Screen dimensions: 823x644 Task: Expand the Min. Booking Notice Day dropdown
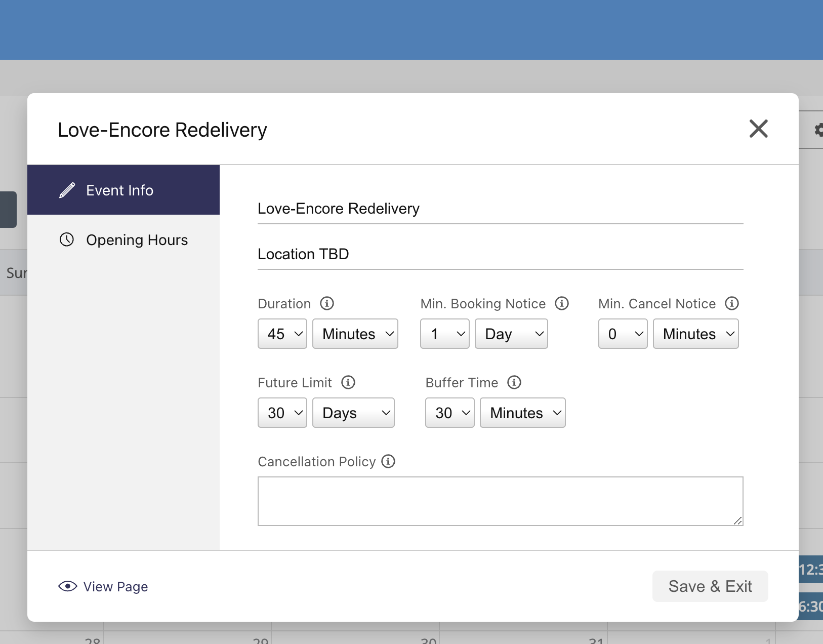[x=511, y=334]
